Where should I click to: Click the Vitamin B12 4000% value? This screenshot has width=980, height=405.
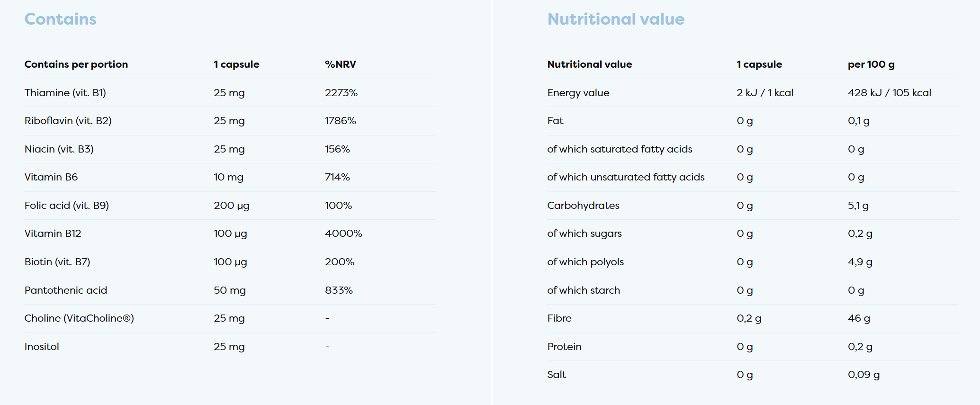click(343, 234)
